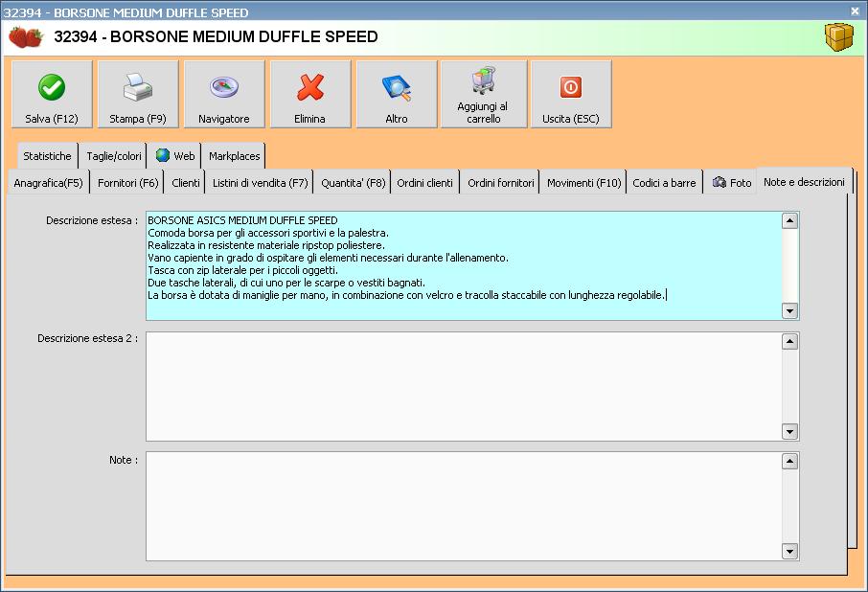Image resolution: width=868 pixels, height=592 pixels.
Task: Click inside the Note text area
Action: (464, 506)
